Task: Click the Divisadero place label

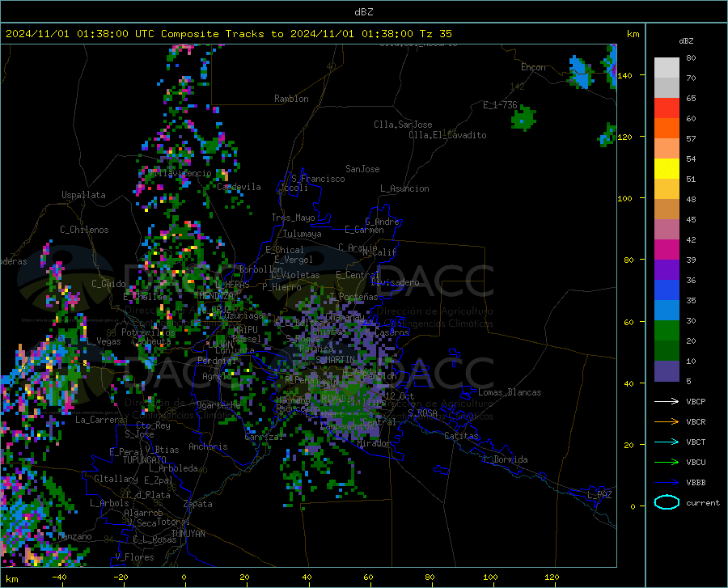Action: tap(395, 282)
